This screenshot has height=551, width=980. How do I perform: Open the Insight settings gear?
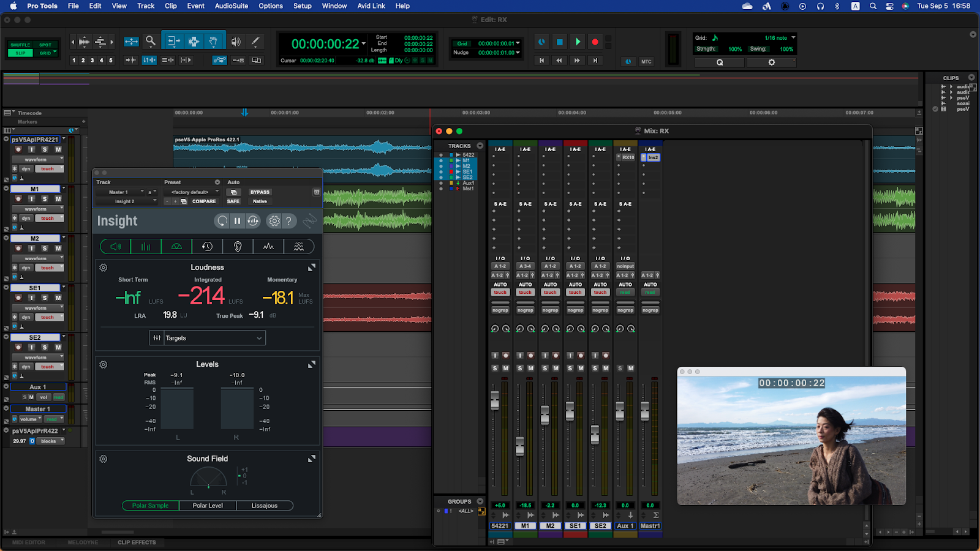(x=274, y=221)
